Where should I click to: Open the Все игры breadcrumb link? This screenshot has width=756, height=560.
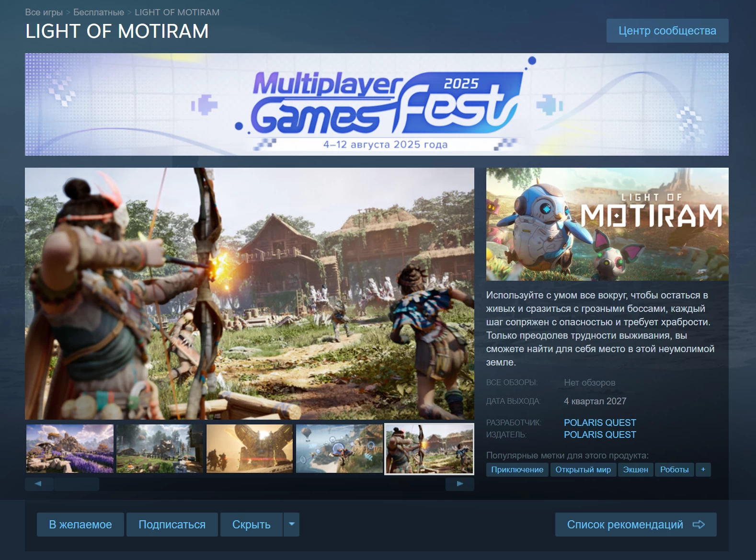pyautogui.click(x=44, y=12)
